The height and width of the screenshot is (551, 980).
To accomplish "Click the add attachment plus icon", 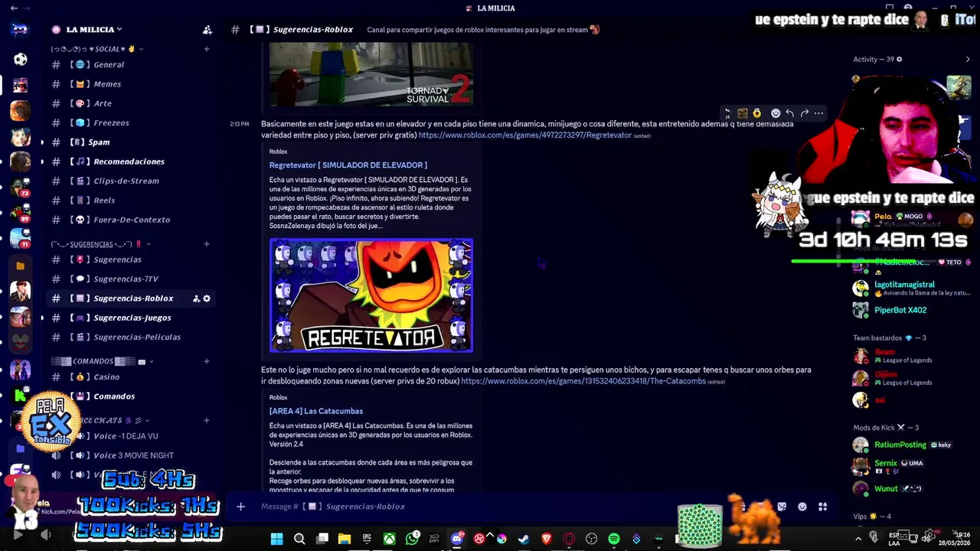I will pos(240,506).
